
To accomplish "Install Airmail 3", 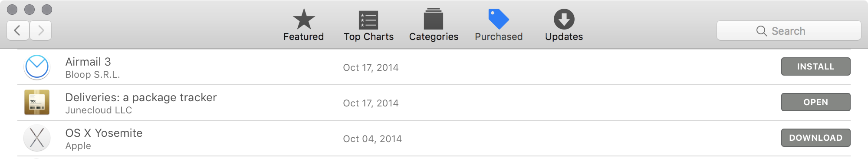I will pos(815,66).
